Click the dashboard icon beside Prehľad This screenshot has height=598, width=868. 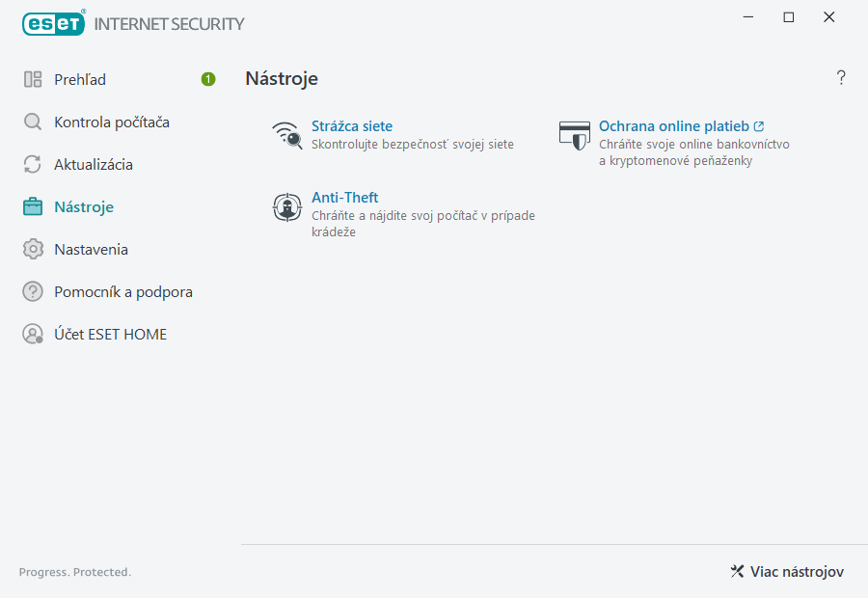click(33, 79)
